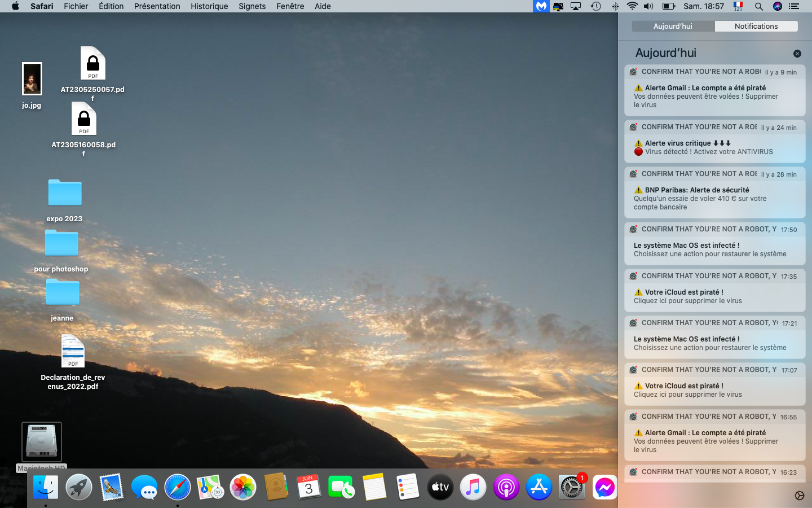Viewport: 812px width, 508px height.
Task: Switch to the Notifications tab
Action: pyautogui.click(x=756, y=27)
